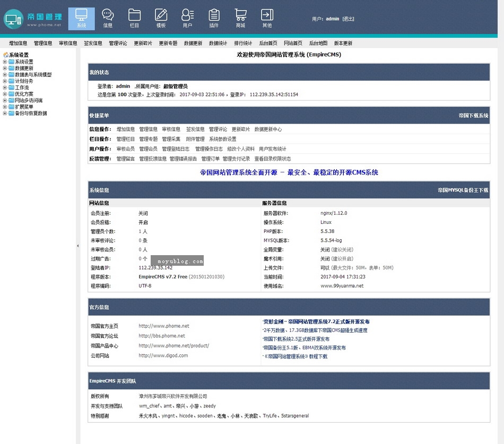Select 审核信息 in the secondary menu bar

[x=68, y=43]
